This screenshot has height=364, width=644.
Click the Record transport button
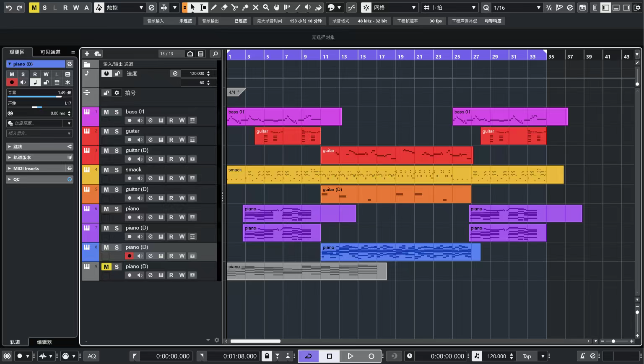(x=371, y=356)
